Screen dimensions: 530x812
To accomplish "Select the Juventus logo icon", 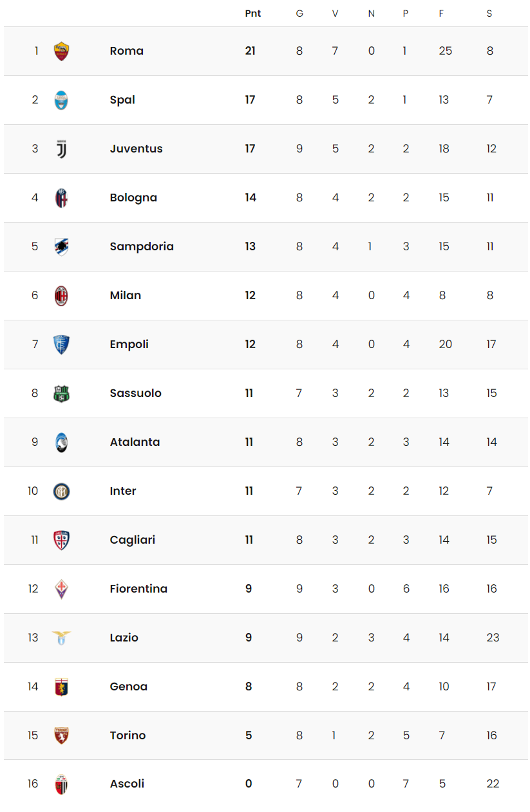I will (61, 149).
